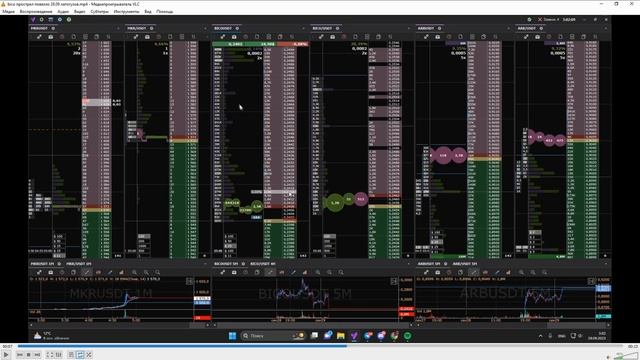
Task: Toggle the line drawing tool in BICOUSDT chart toolbar
Action: coord(270,272)
